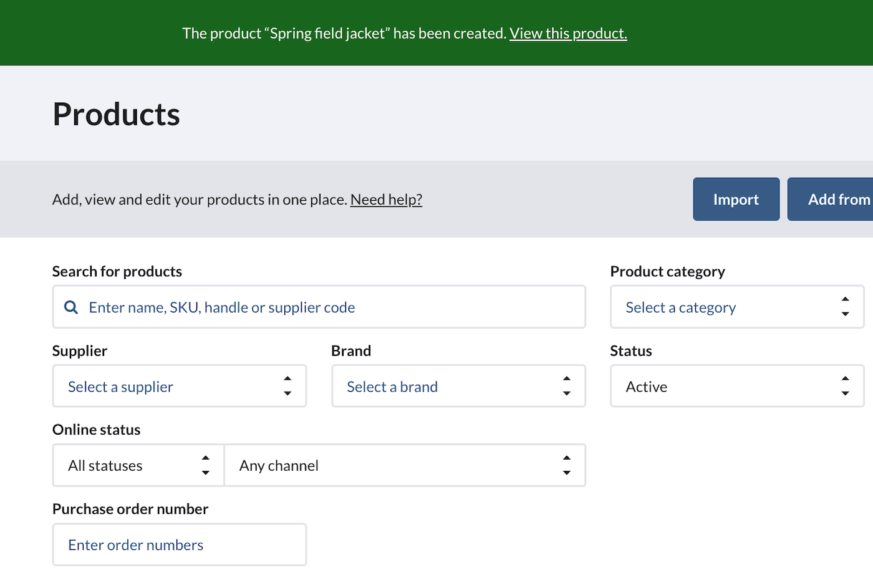This screenshot has height=588, width=873.
Task: Open the All statuses dropdown
Action: (138, 465)
